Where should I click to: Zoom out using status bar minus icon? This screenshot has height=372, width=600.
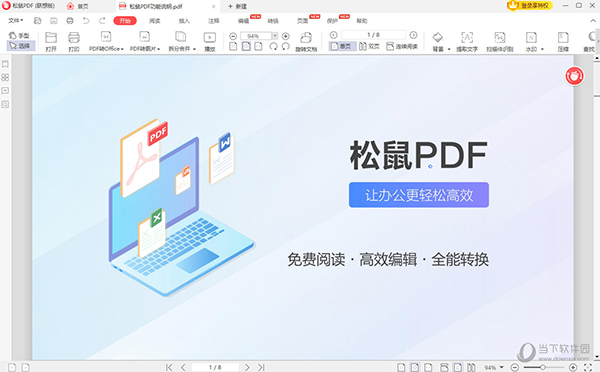[x=515, y=367]
